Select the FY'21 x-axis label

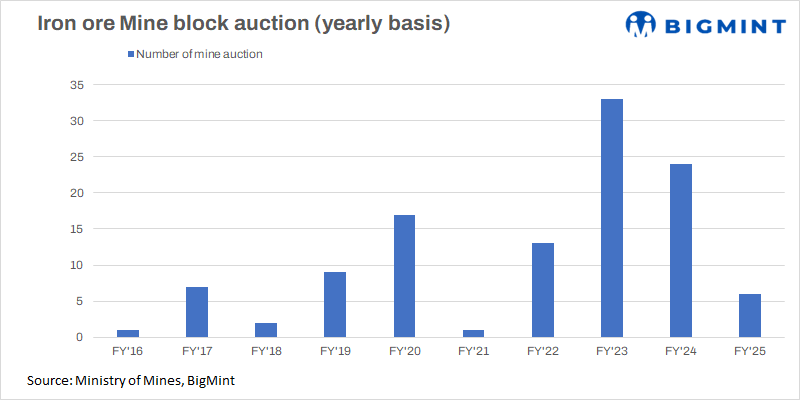click(x=473, y=352)
